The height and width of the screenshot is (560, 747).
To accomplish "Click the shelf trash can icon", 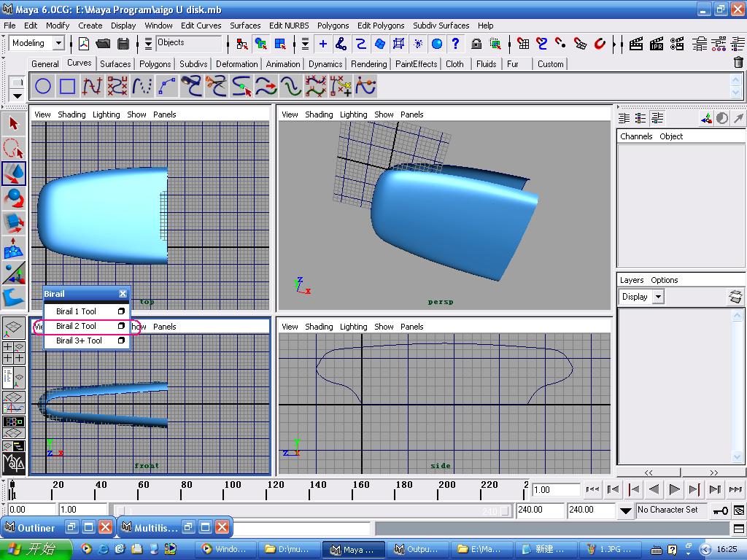I will (738, 63).
